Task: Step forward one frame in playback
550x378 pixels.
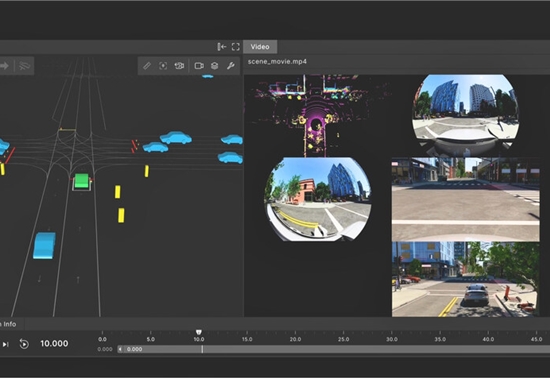Action: (5, 344)
